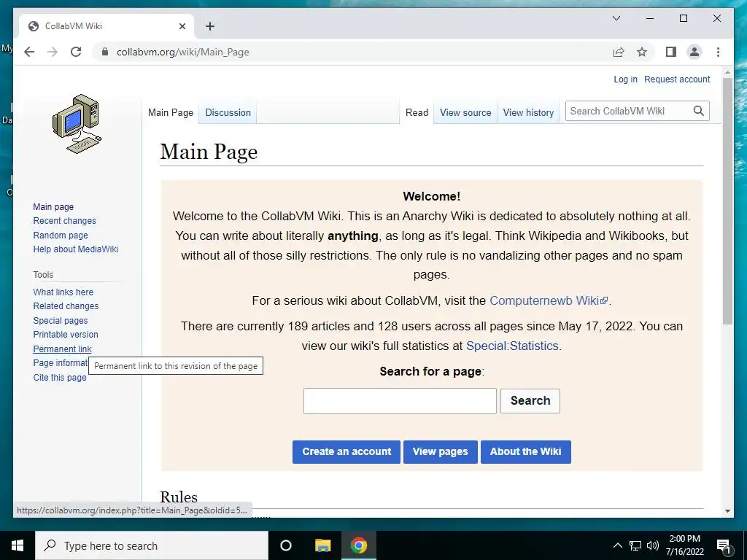
Task: Go to a Random page
Action: [61, 236]
